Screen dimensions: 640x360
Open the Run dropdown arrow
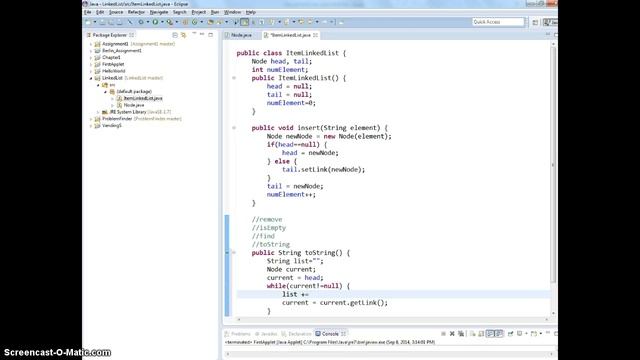(x=162, y=22)
